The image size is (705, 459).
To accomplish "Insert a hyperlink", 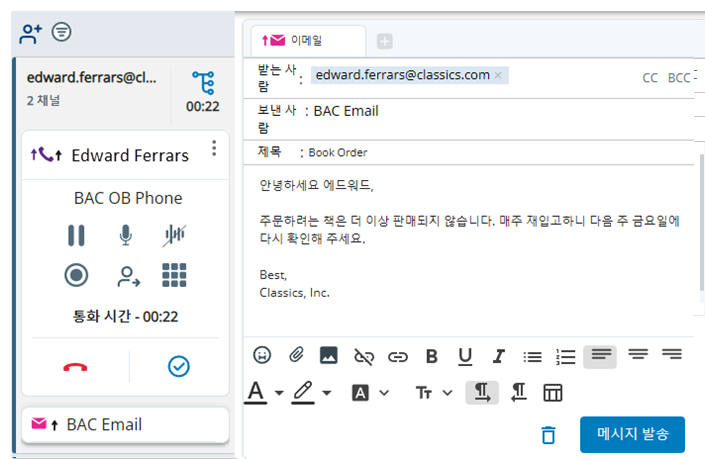I will [x=397, y=357].
